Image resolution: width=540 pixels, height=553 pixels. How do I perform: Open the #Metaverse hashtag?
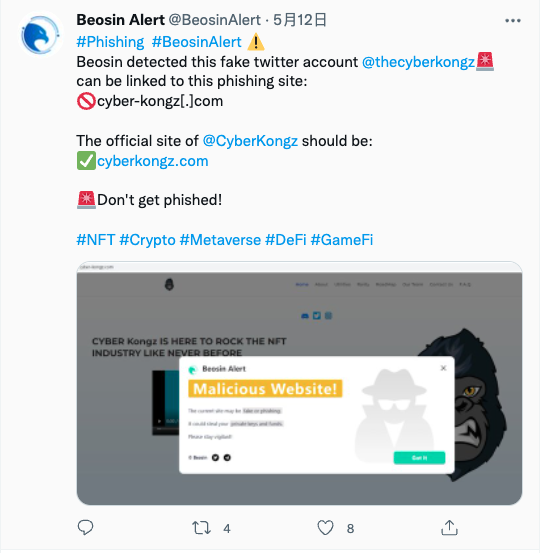pos(220,240)
